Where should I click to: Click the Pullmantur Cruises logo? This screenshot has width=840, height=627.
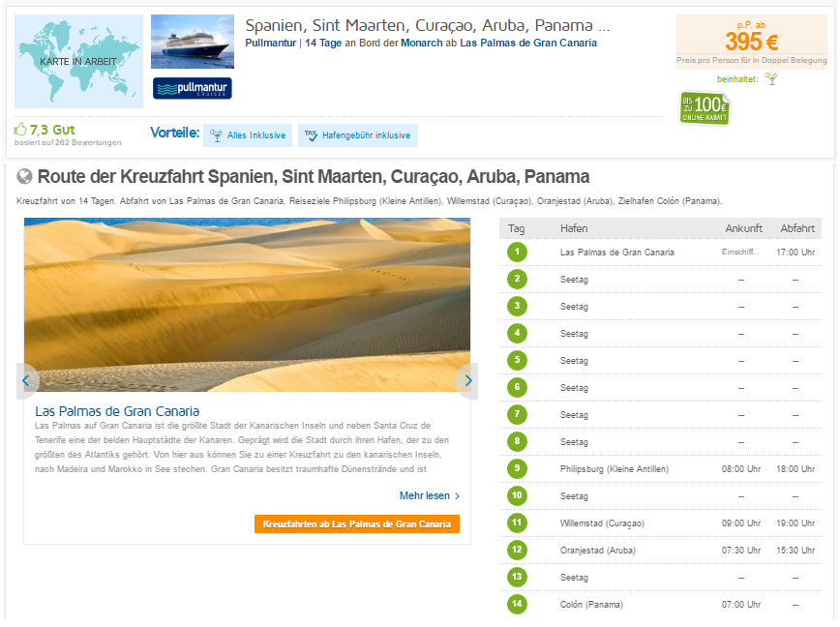pos(193,88)
